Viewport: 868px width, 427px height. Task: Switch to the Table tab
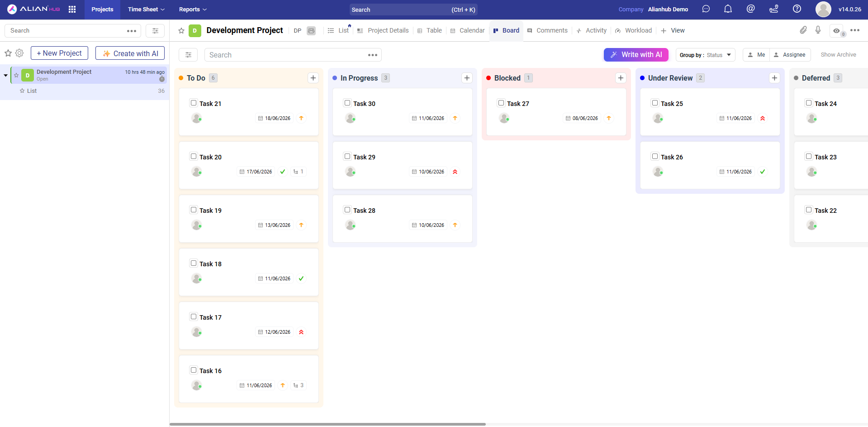(429, 30)
